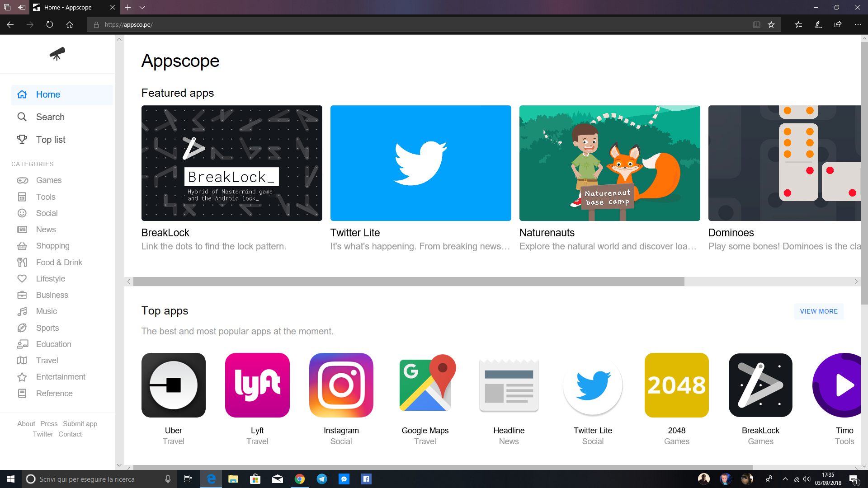The image size is (868, 488).
Task: Open the Press link
Action: point(49,424)
